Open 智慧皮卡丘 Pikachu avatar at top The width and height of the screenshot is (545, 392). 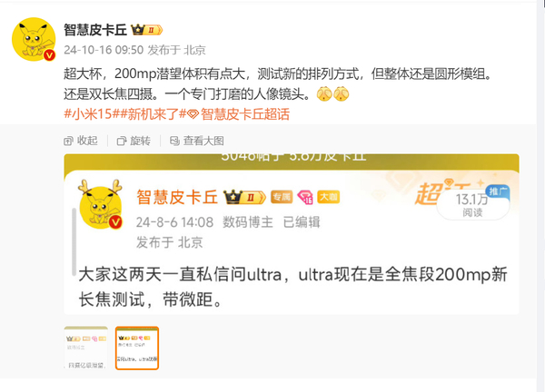tap(34, 39)
